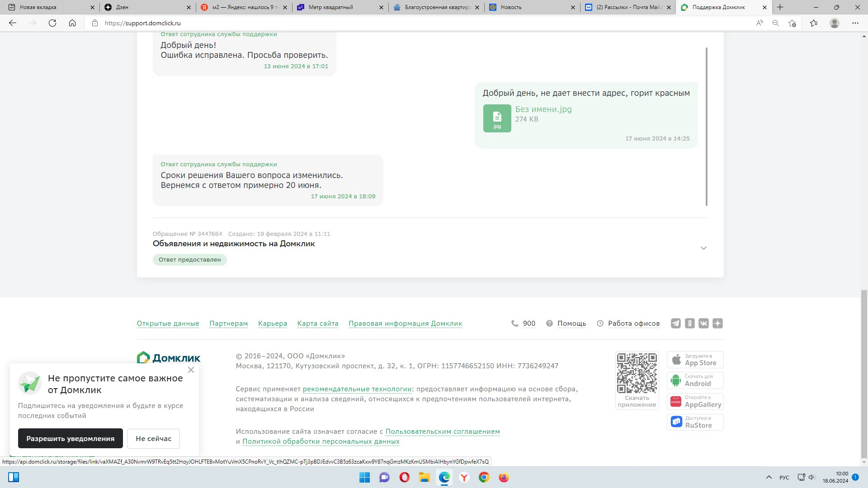
Task: Open the Huawei AppGallery badge
Action: (695, 401)
